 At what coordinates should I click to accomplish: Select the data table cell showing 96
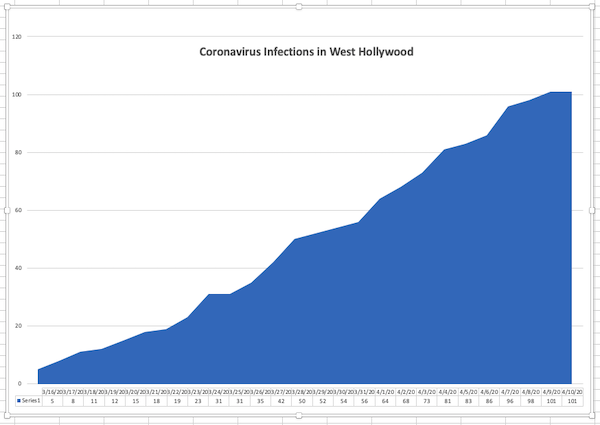click(510, 401)
